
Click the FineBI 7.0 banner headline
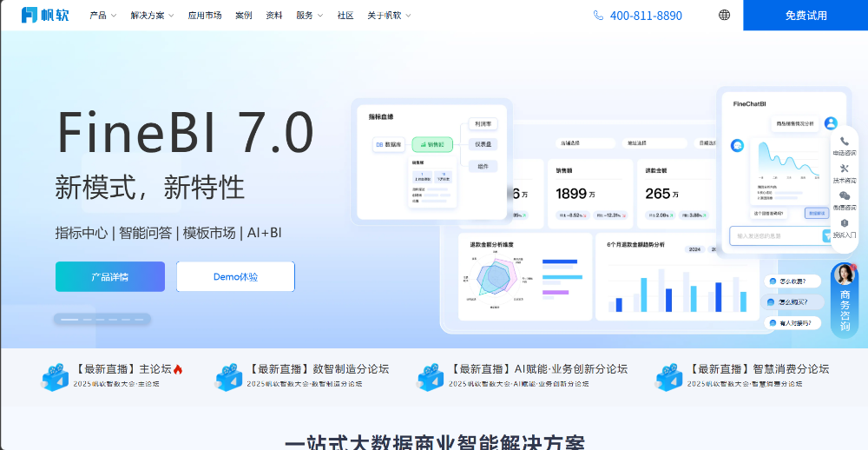(x=186, y=133)
